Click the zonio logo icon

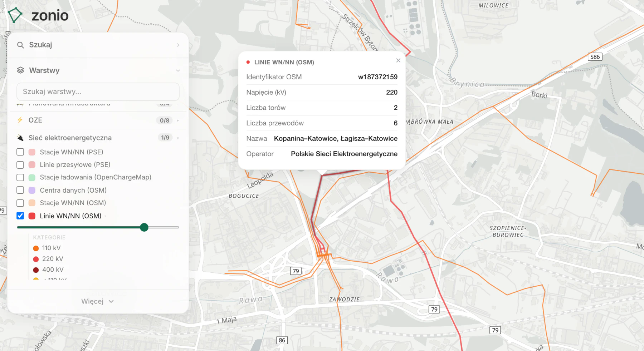[15, 15]
